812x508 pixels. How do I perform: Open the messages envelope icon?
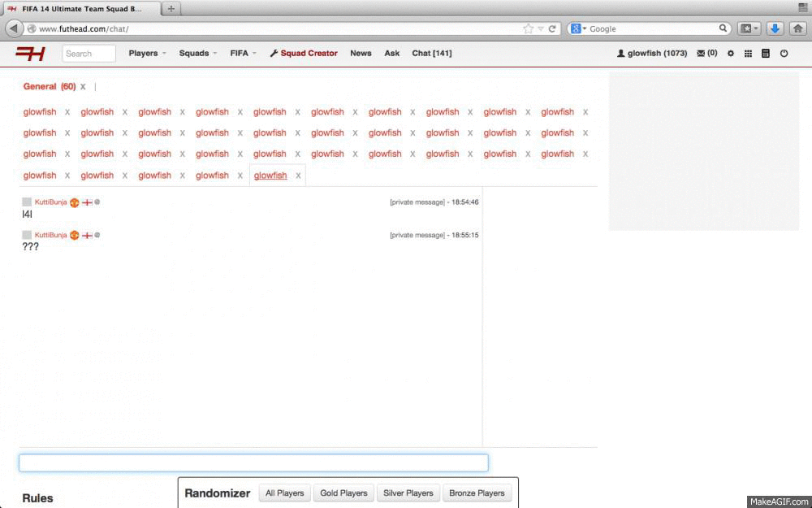point(706,54)
